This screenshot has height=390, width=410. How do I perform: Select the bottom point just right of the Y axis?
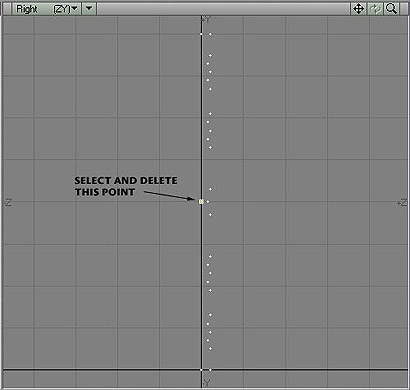[x=210, y=370]
